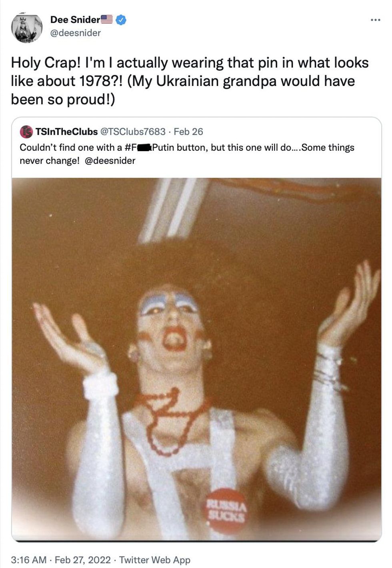The height and width of the screenshot is (568, 392).
Task: Click the 3:16 AM timestamp
Action: (28, 560)
